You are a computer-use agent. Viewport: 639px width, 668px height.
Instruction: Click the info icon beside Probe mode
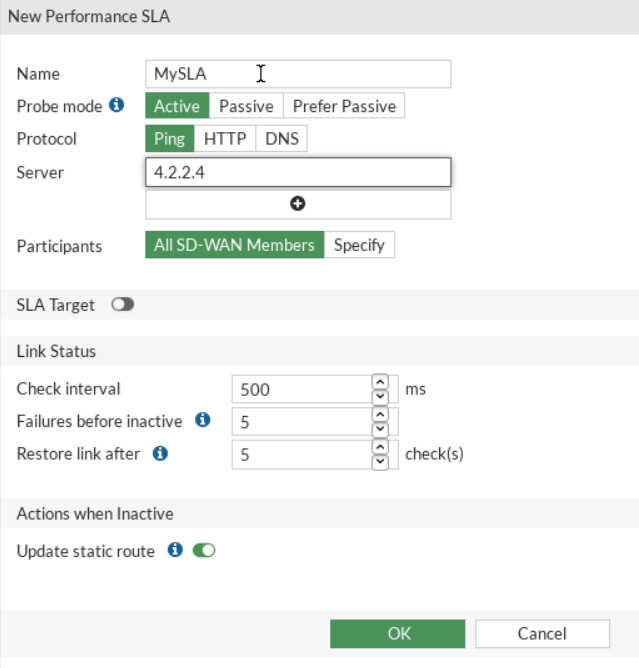[116, 105]
